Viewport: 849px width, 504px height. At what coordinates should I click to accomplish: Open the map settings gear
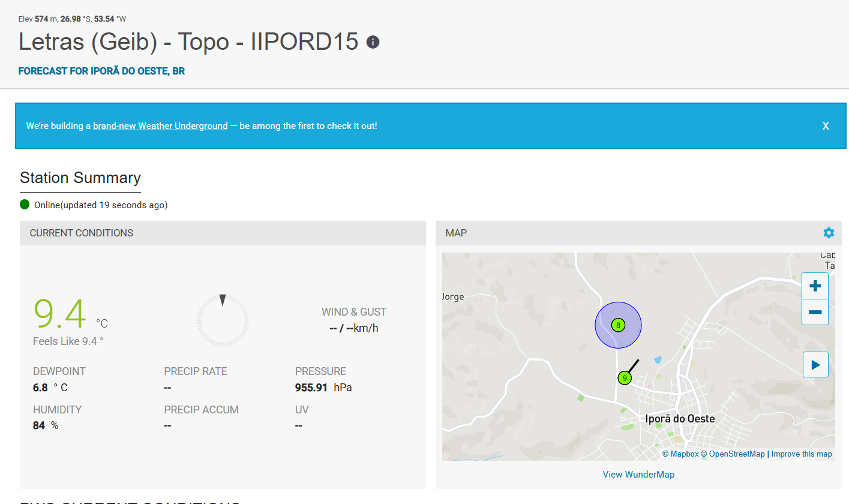[829, 233]
